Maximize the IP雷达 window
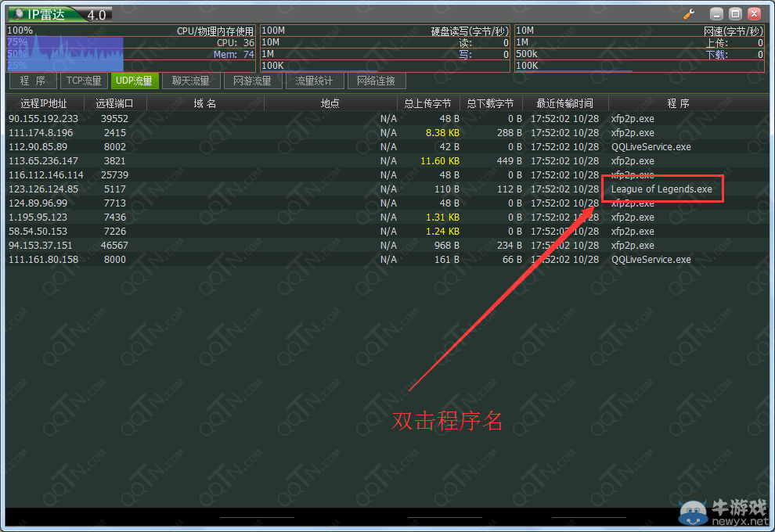 [735, 14]
